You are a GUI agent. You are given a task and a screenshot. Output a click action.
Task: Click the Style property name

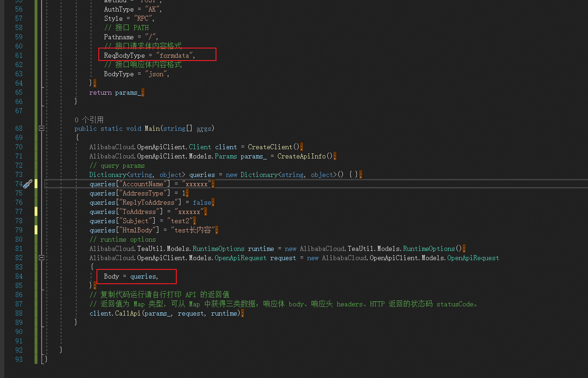click(113, 18)
